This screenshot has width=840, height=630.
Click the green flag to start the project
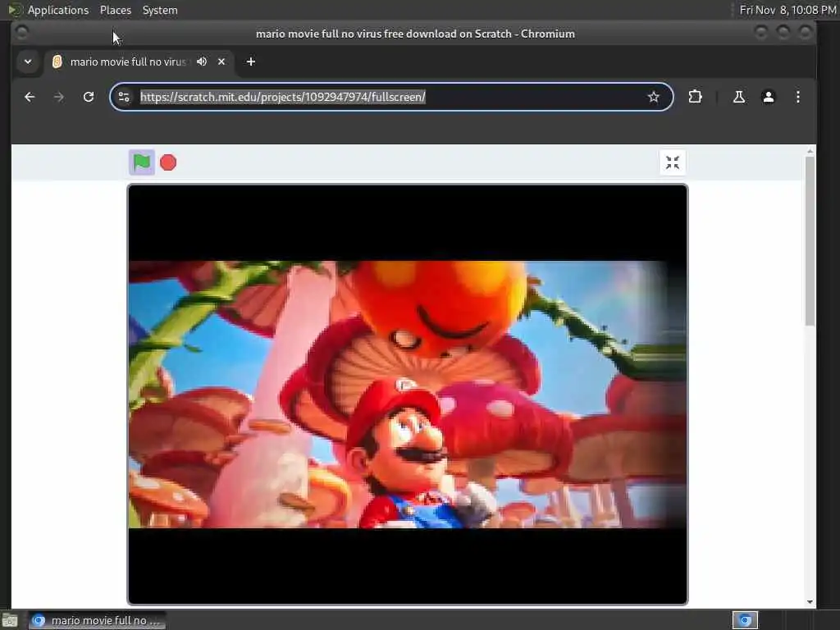pyautogui.click(x=142, y=162)
